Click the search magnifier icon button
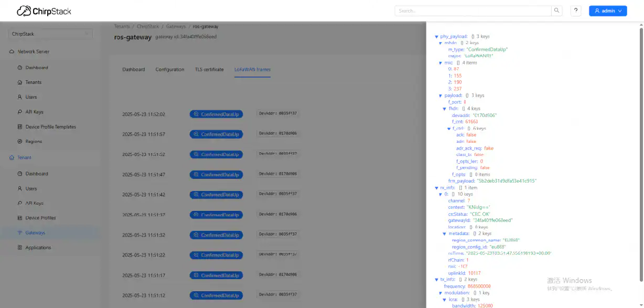Viewport: 644px width, 308px height. tap(557, 10)
